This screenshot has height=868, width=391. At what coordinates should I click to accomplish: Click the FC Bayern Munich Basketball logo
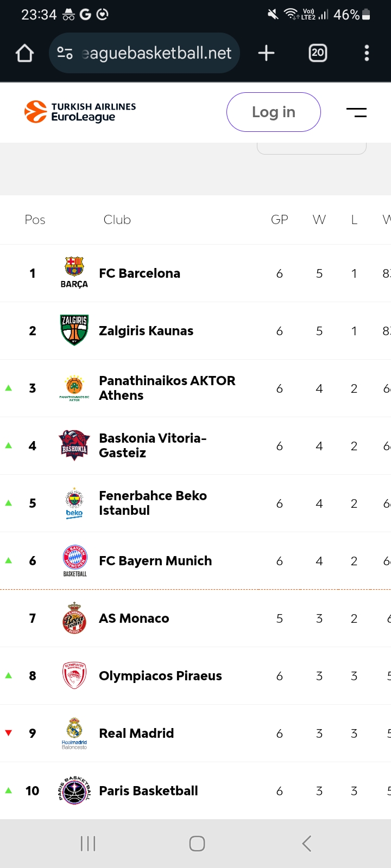click(74, 560)
